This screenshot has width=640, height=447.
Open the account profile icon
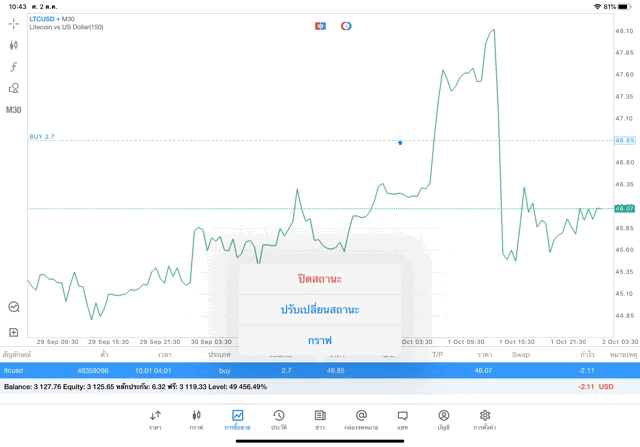pyautogui.click(x=443, y=418)
